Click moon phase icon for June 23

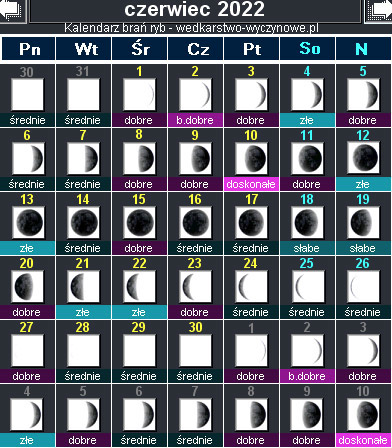[195, 287]
